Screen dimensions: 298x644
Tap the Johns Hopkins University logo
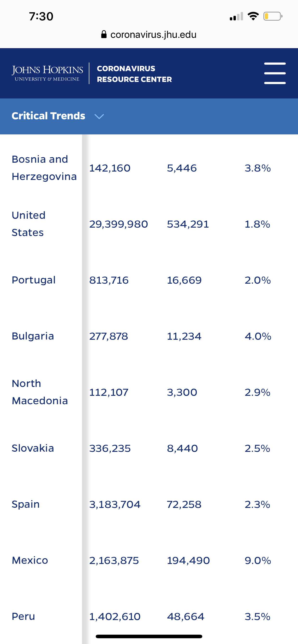tap(47, 73)
